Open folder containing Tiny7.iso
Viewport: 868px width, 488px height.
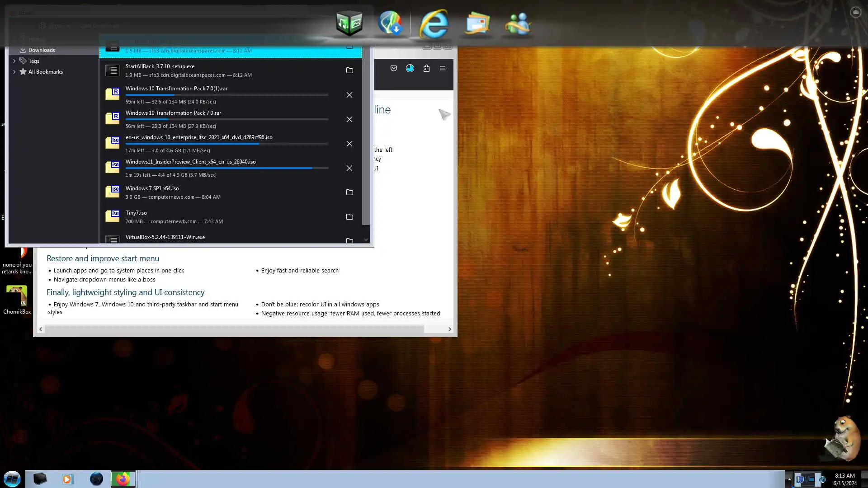pos(349,217)
